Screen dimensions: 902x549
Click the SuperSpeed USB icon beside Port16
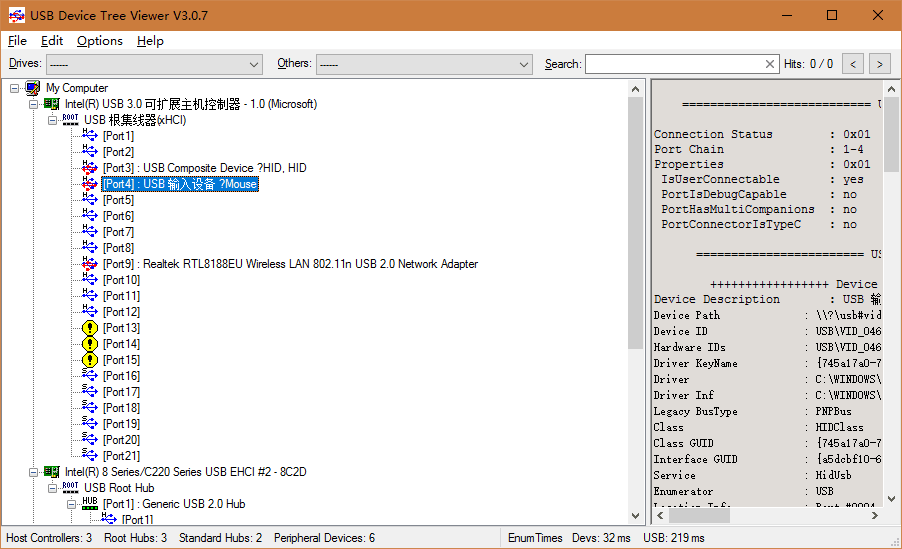tap(90, 376)
